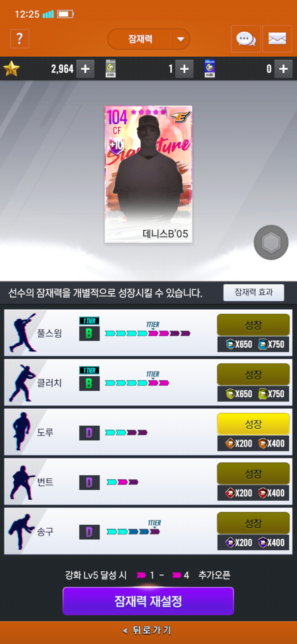Select the 데니스B'05 player card

148,174
